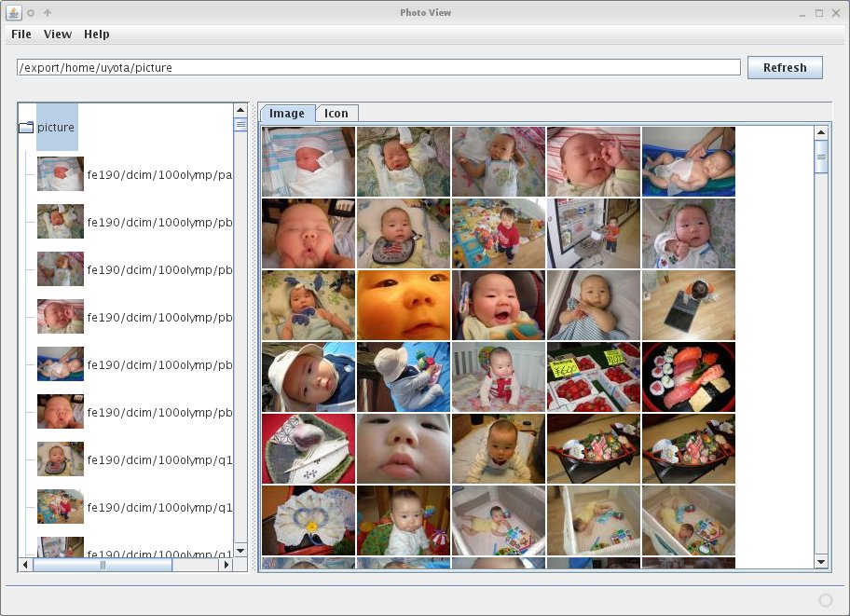Image resolution: width=850 pixels, height=616 pixels.
Task: Click the tree vertical scrollbar thumb
Action: [240, 125]
